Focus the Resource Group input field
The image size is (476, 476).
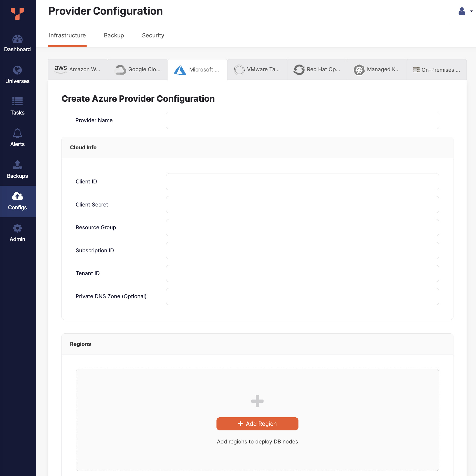(x=303, y=227)
